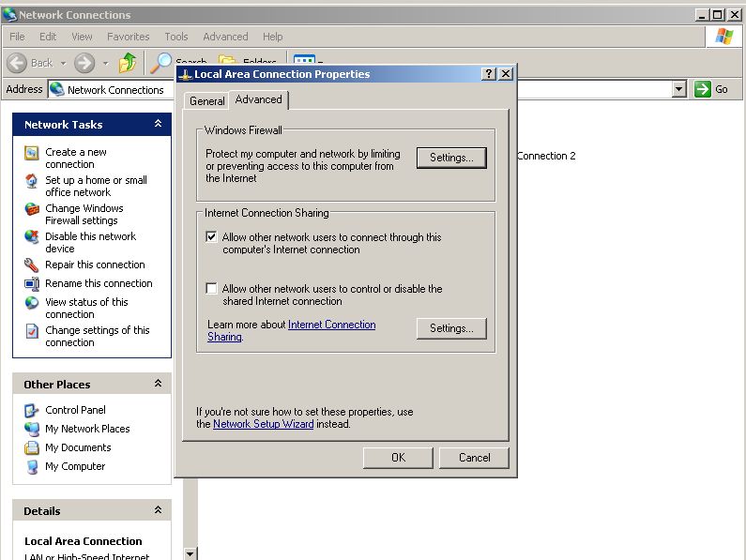Image resolution: width=746 pixels, height=560 pixels.
Task: Open the File menu
Action: [x=17, y=37]
